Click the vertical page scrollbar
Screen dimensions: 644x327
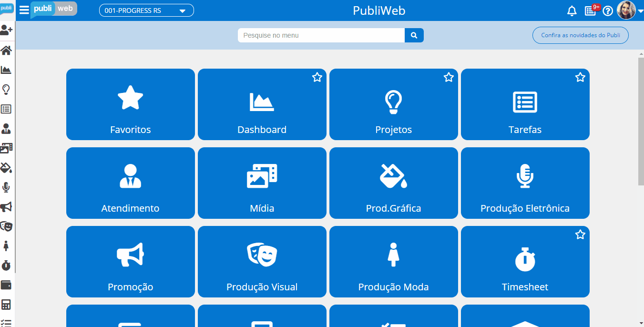[x=641, y=121]
